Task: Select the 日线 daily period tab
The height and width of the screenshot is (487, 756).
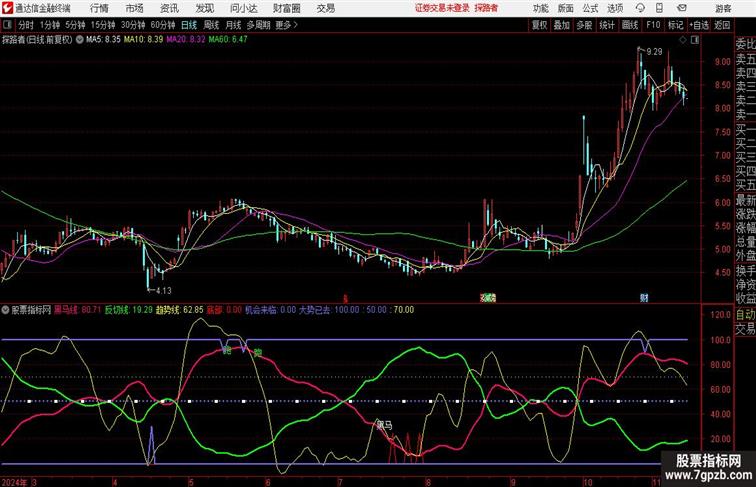Action: click(x=189, y=25)
